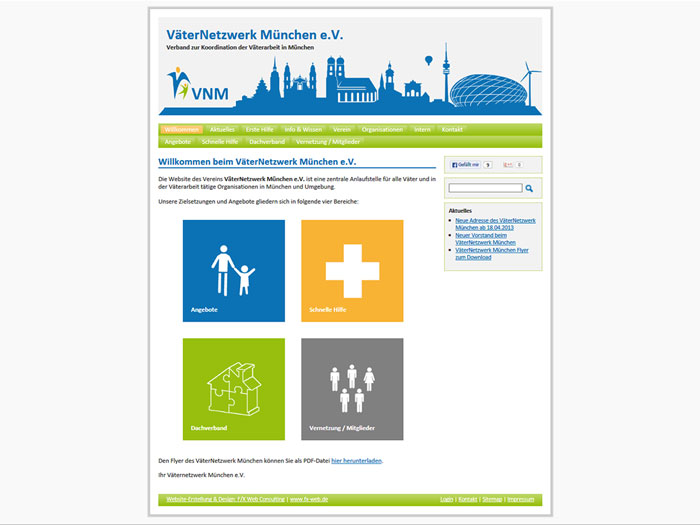Open the Erste Hilfe menu item
700x525 pixels.
point(259,129)
